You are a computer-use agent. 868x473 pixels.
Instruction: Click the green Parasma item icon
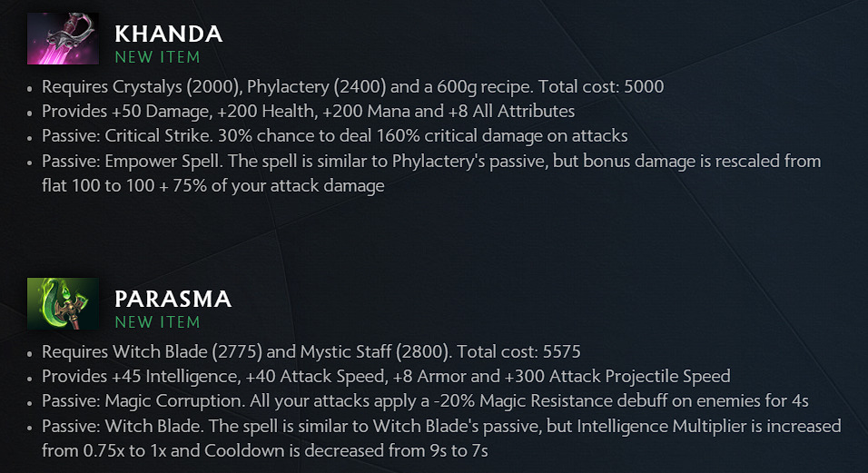pyautogui.click(x=63, y=303)
